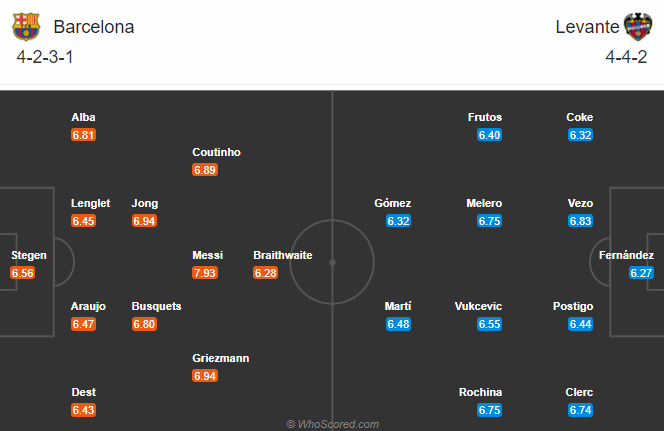Select Vezo's 6.83 rating badge
Viewport: 664px width, 431px height.
(581, 221)
